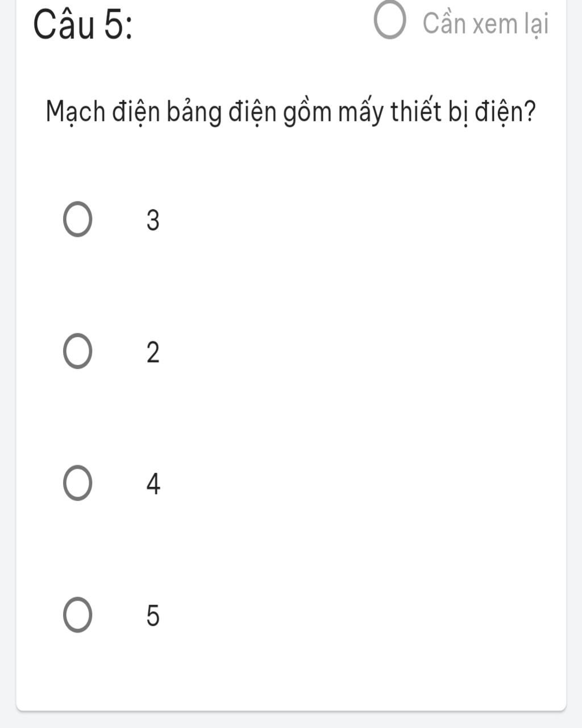
Task: Choose 3 as the number of electrical devices
Action: click(77, 219)
